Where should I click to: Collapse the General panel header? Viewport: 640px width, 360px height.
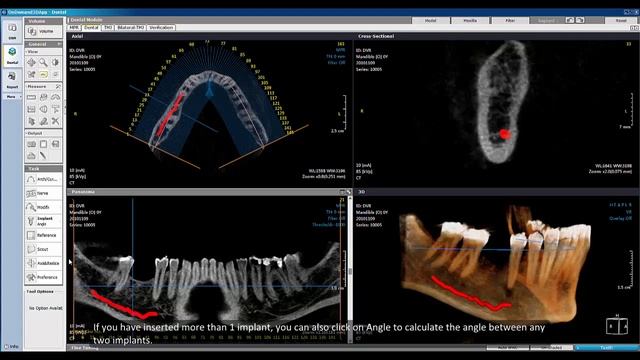click(43, 44)
